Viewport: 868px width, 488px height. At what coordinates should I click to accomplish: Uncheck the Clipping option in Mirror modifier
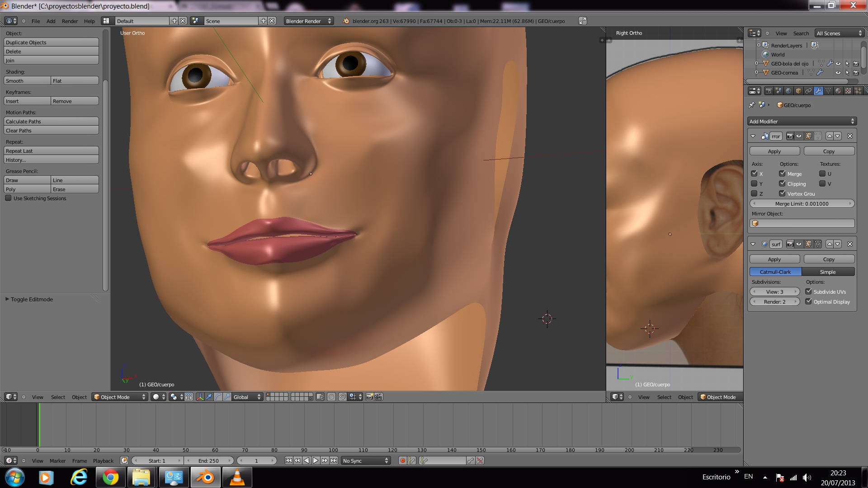click(x=782, y=183)
